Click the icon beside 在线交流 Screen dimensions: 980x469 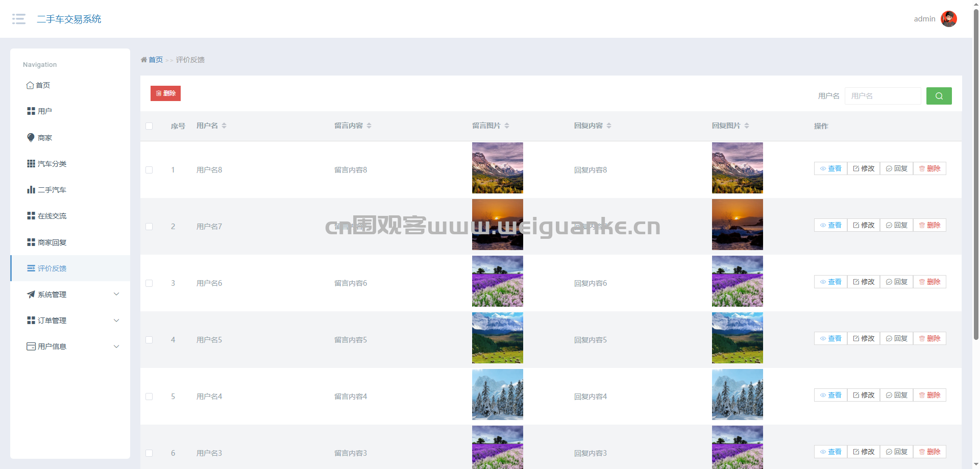click(31, 215)
